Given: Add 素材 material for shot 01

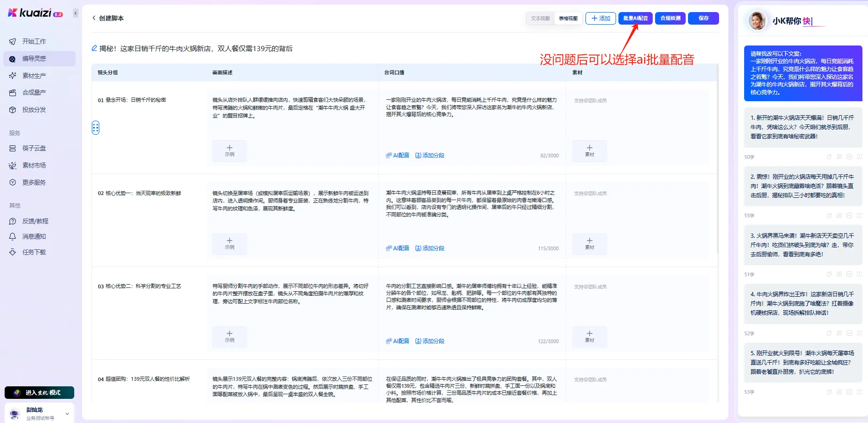Looking at the screenshot, I should coord(590,151).
